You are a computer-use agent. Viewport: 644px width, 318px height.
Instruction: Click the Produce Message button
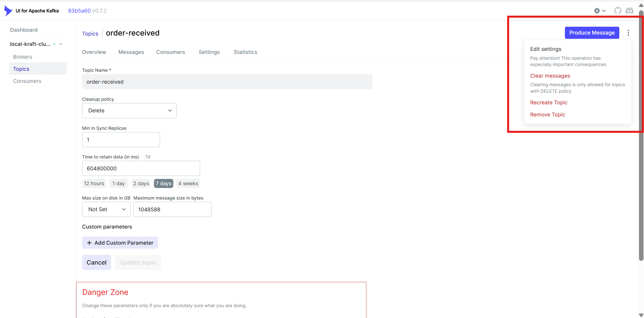(x=592, y=33)
